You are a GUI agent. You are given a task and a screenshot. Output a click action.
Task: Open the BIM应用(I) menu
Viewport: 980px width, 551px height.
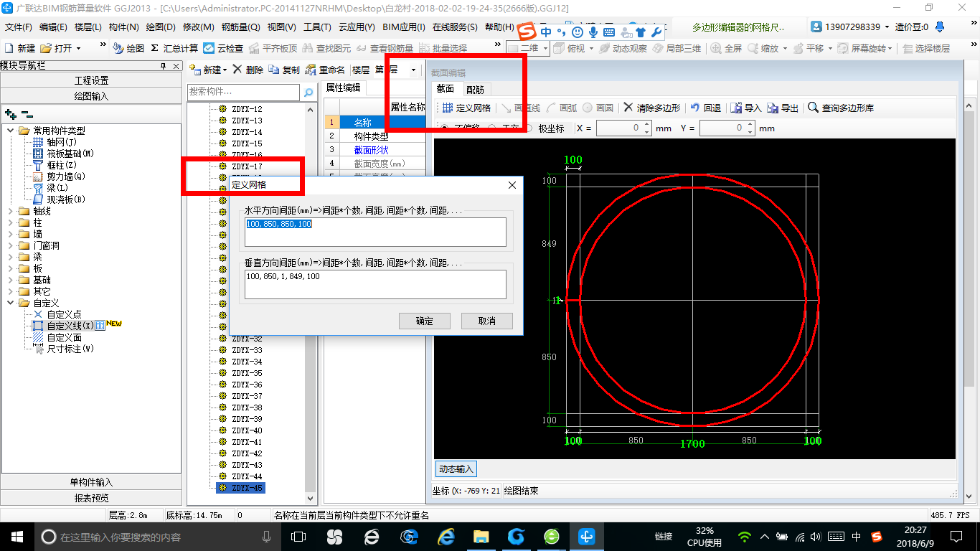404,27
